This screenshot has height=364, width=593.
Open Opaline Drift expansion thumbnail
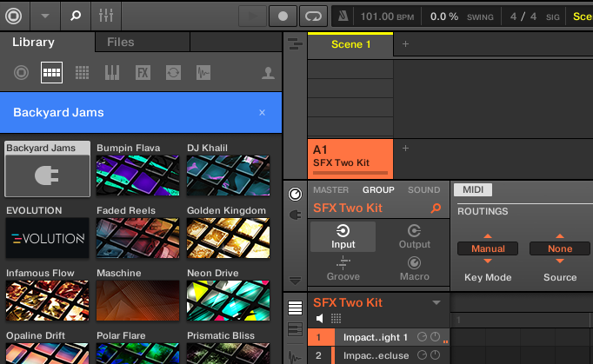pos(47,353)
